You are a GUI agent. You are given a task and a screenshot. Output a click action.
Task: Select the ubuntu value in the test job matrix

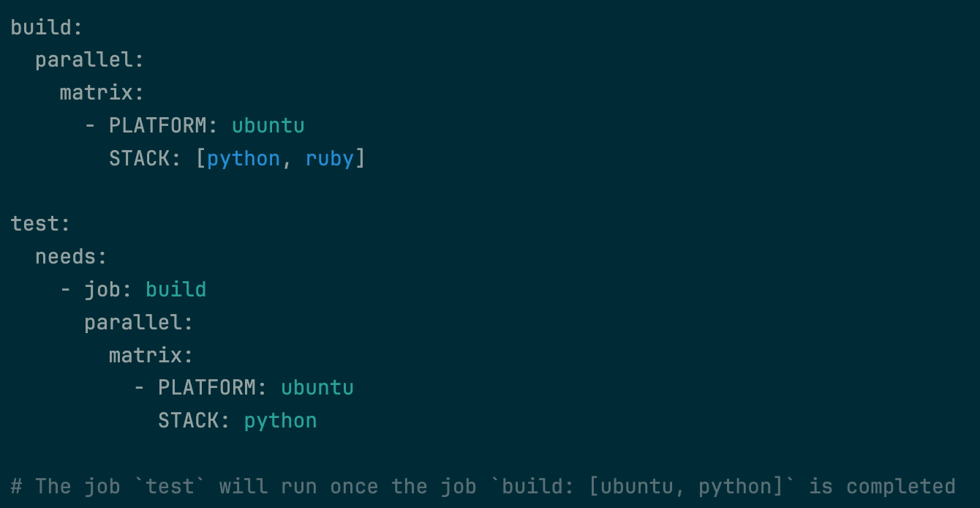click(317, 388)
